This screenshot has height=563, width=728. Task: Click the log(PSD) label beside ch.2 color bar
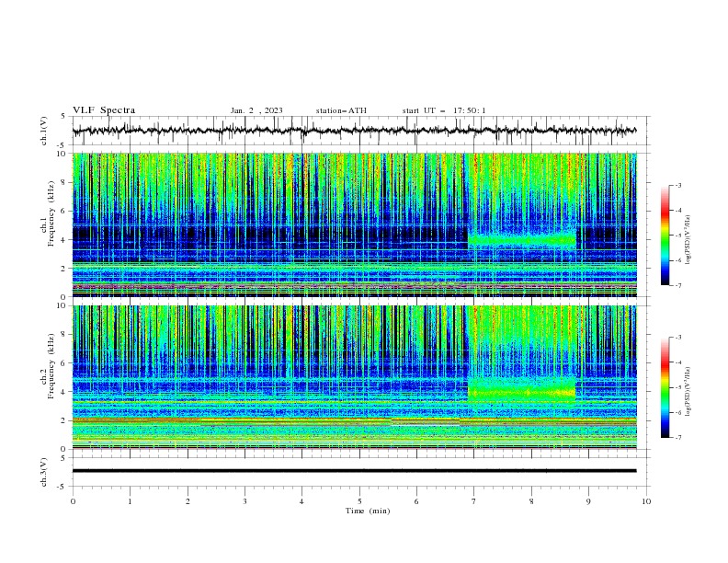688,392
